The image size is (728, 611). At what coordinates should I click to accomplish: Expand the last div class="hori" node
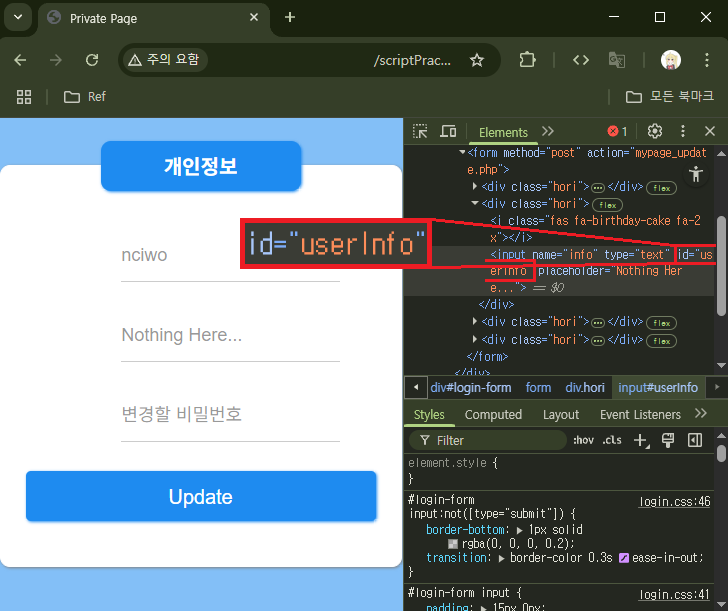[474, 339]
